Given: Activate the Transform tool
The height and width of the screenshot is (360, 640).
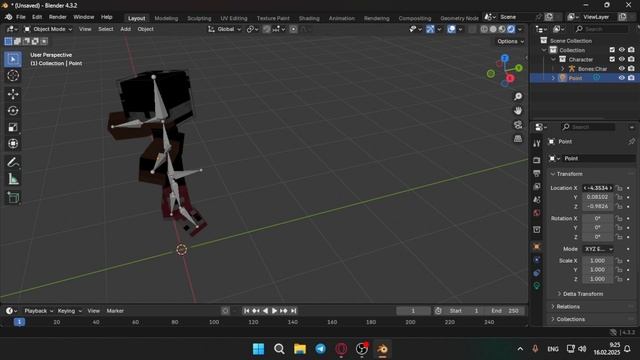Looking at the screenshot, I should 13,144.
